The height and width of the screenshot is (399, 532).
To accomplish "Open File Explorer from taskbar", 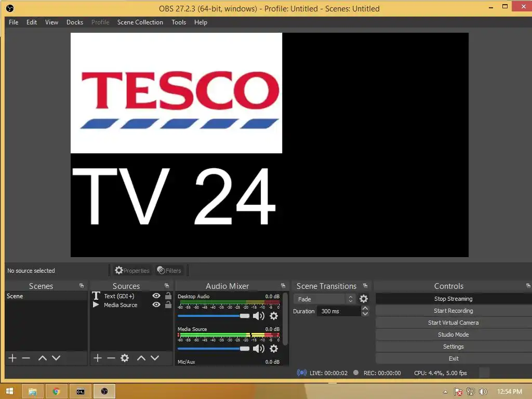I will click(33, 391).
